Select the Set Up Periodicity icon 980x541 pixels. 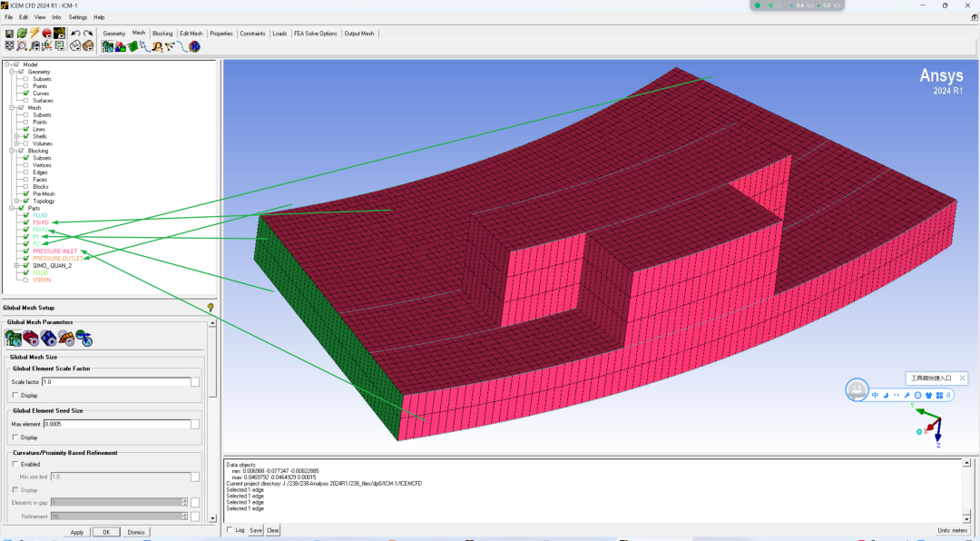click(83, 339)
